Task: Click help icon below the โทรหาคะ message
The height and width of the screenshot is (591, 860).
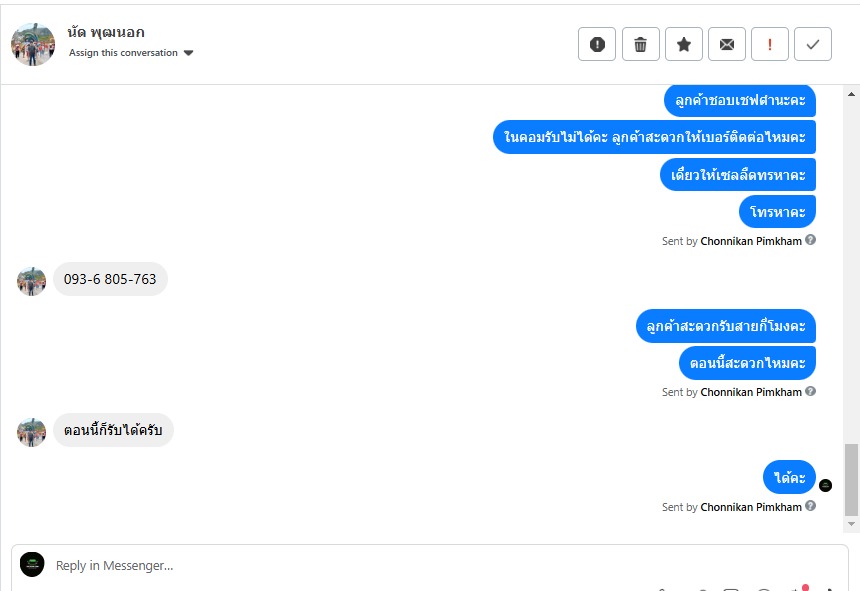Action: [x=811, y=240]
